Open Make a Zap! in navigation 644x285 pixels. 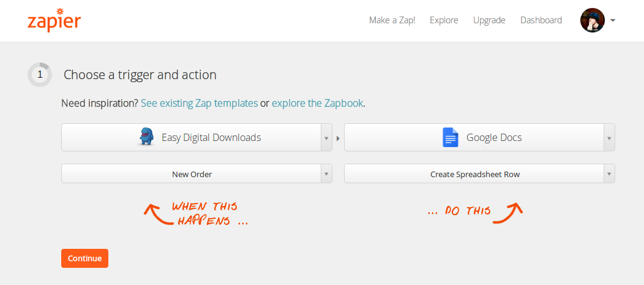point(392,20)
